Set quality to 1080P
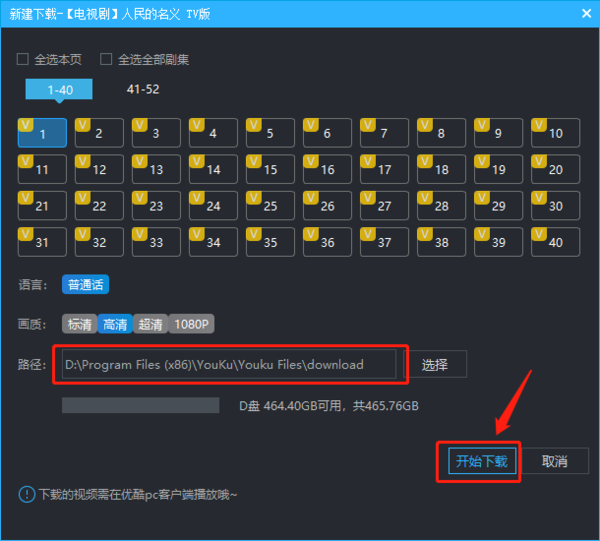 [x=191, y=324]
